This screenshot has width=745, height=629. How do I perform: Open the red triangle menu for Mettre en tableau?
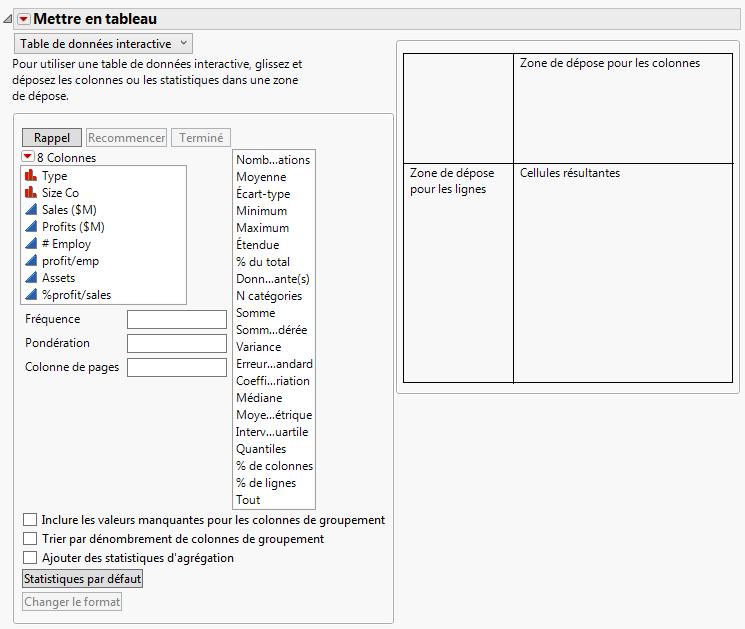[x=24, y=19]
